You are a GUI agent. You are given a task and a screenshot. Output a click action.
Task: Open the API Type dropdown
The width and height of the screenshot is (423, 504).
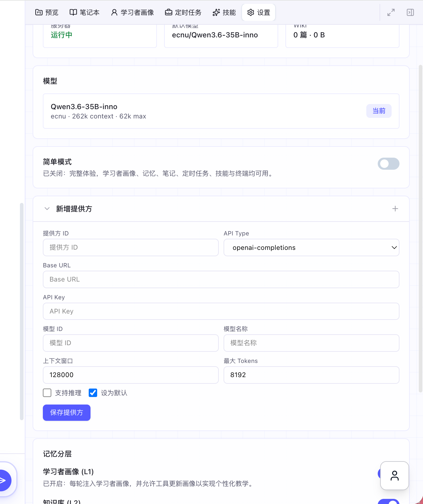pyautogui.click(x=311, y=247)
